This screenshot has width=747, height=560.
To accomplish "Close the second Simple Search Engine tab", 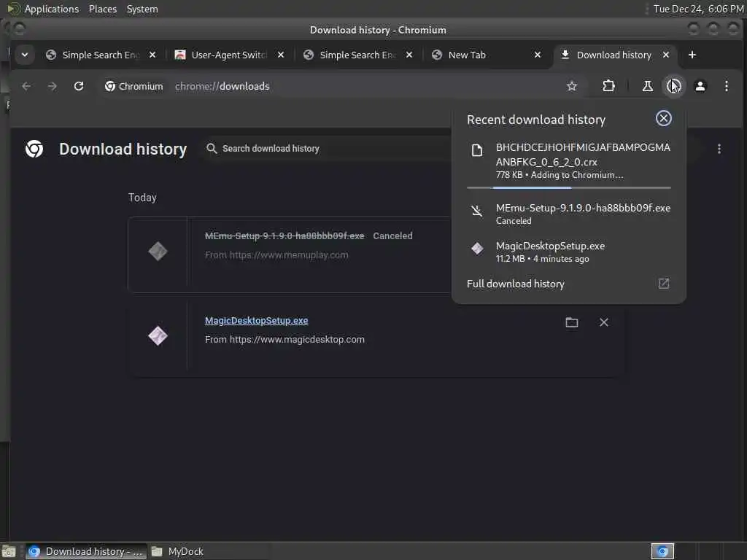I will pos(409,55).
